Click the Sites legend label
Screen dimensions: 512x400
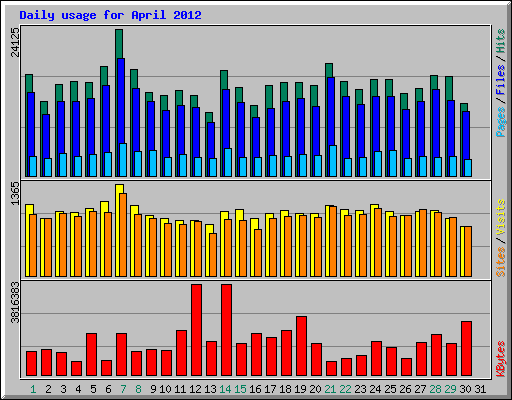click(x=501, y=262)
